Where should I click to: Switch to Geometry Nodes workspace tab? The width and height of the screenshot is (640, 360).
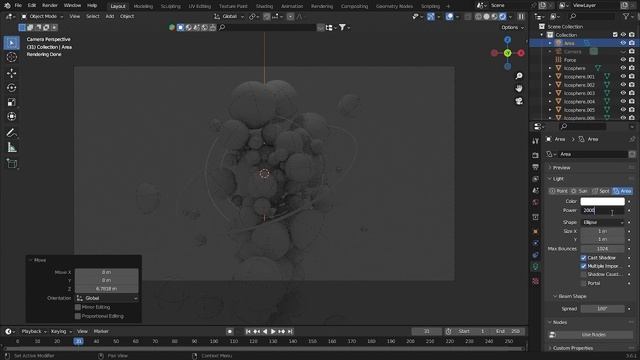coord(394,6)
